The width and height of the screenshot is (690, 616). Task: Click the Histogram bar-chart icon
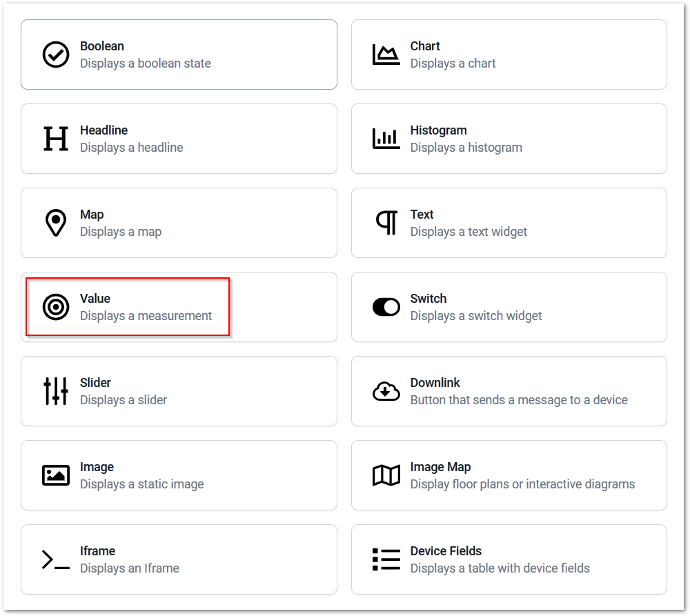[x=386, y=139]
